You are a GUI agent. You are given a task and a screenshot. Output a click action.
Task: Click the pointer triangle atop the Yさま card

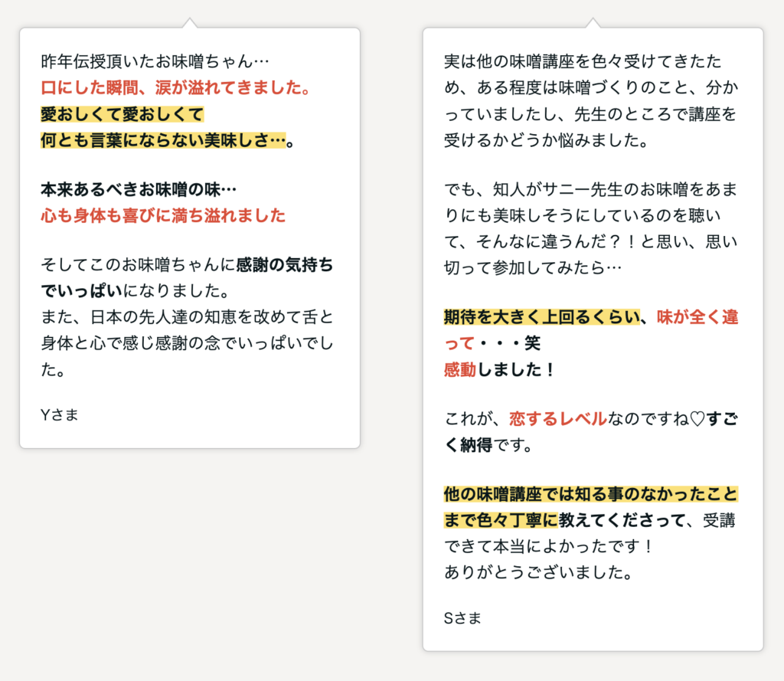190,23
